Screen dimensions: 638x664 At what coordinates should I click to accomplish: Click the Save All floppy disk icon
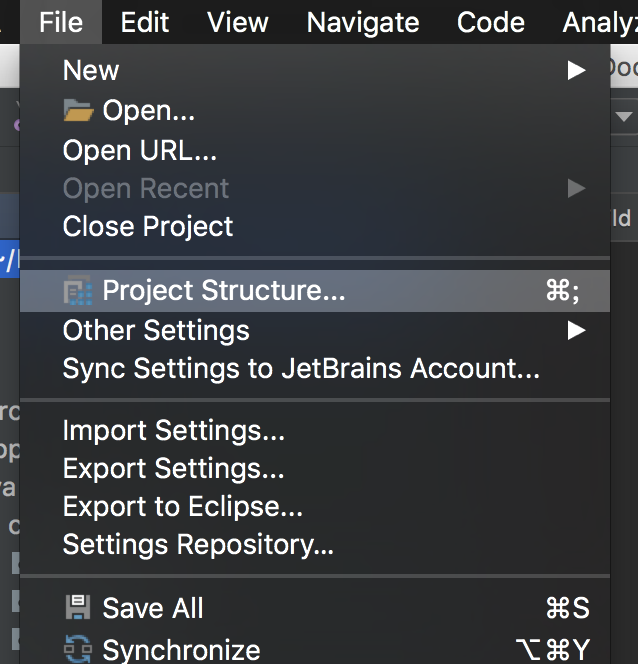78,608
